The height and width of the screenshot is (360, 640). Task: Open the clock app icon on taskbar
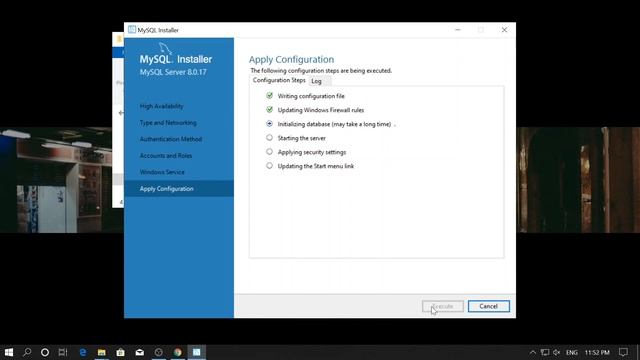(x=158, y=352)
